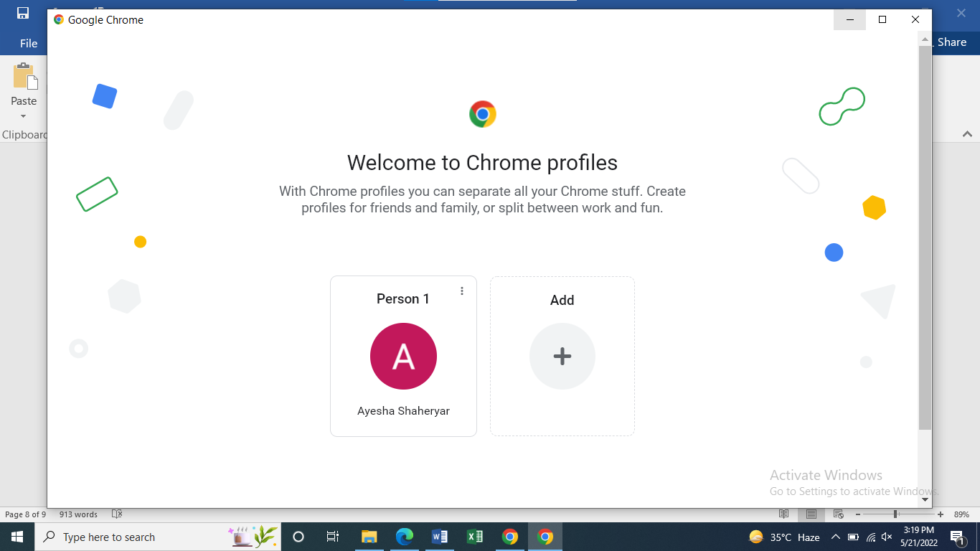This screenshot has height=551, width=980.
Task: Click the Page 8 of 9 status indicator
Action: [26, 514]
